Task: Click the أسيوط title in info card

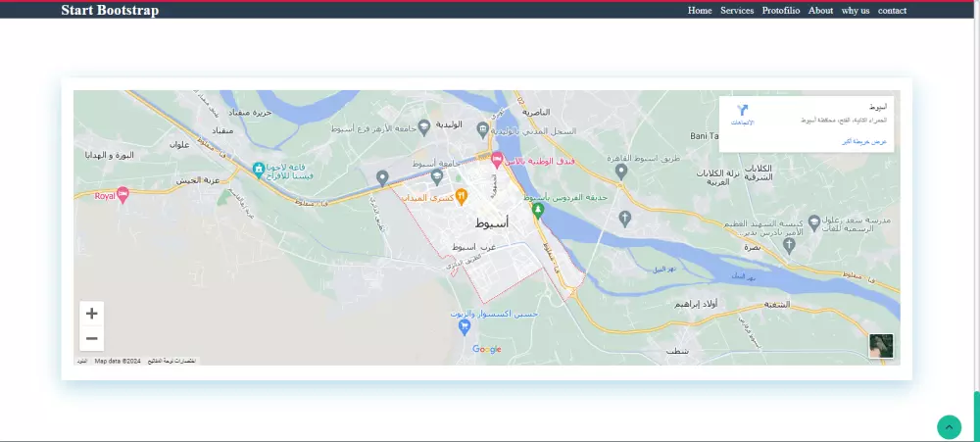Action: 878,107
